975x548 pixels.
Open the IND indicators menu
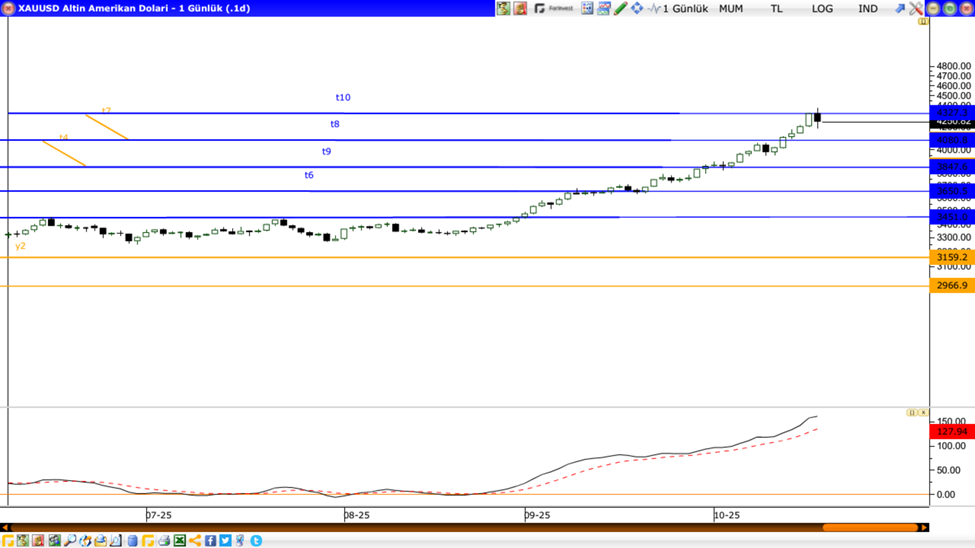tap(868, 8)
